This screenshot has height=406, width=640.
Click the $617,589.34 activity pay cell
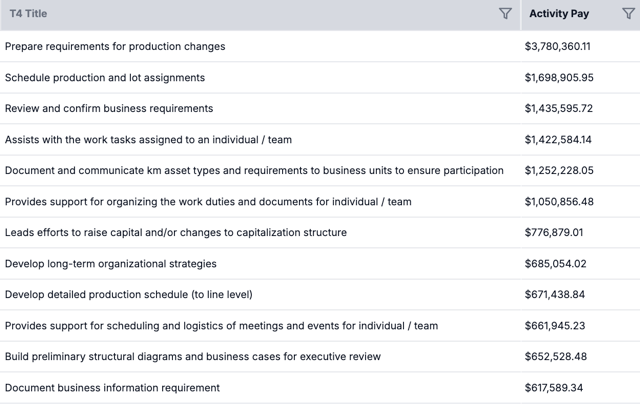tap(554, 387)
